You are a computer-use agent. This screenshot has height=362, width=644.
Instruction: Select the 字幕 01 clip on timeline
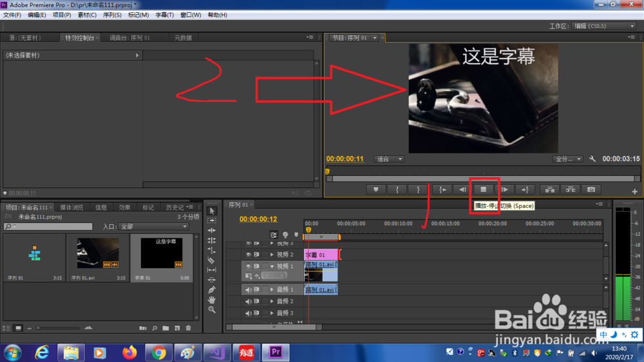[321, 255]
